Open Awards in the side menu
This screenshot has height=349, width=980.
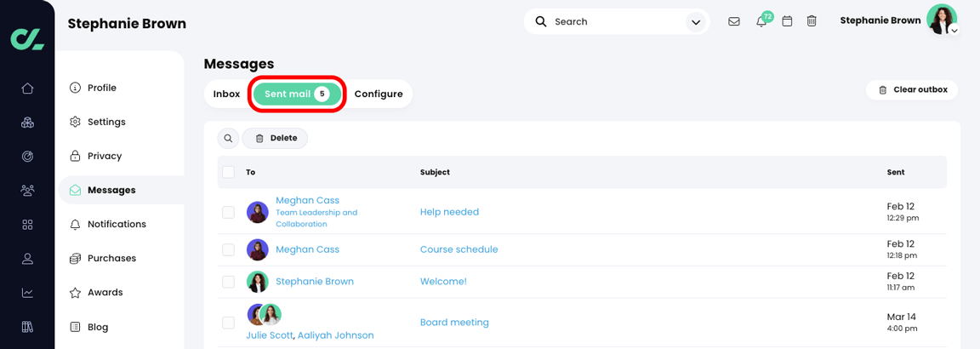(105, 292)
